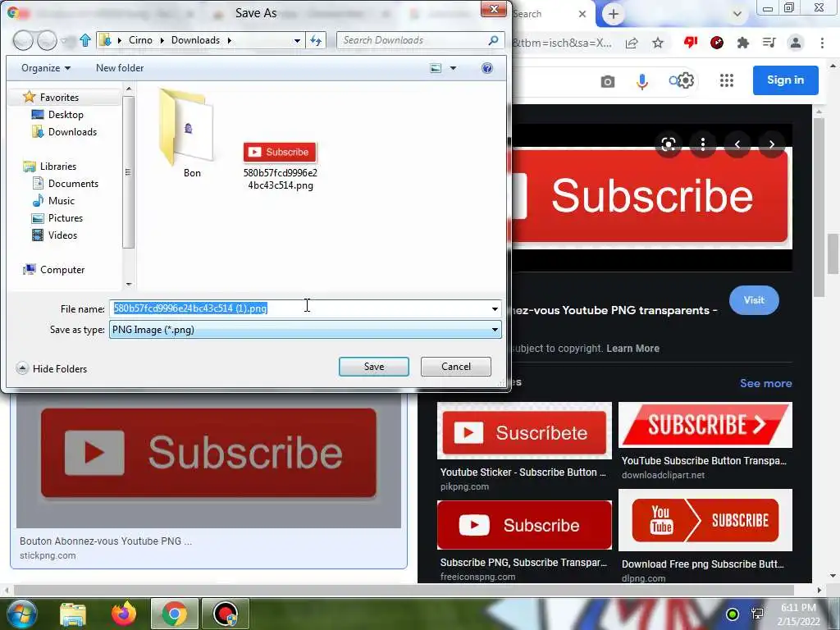Click the round dark red extension icon
The width and height of the screenshot is (840, 630).
(717, 43)
